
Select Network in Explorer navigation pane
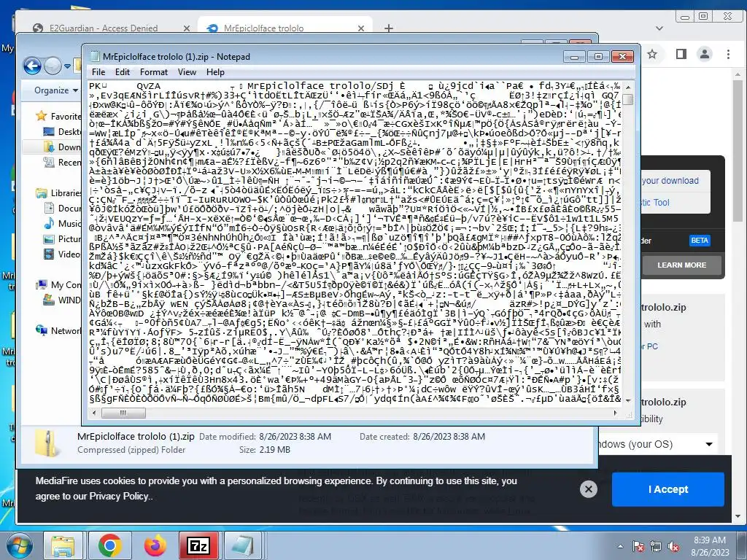pos(59,330)
